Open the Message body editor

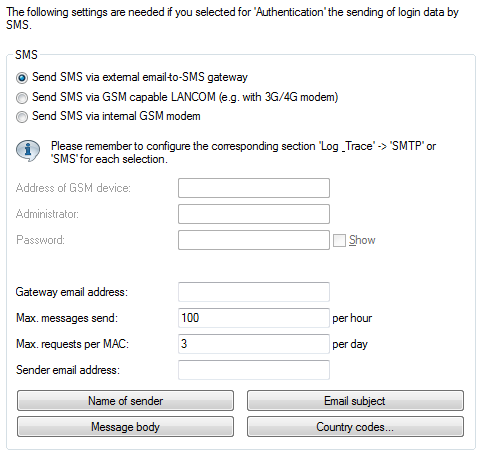(125, 427)
